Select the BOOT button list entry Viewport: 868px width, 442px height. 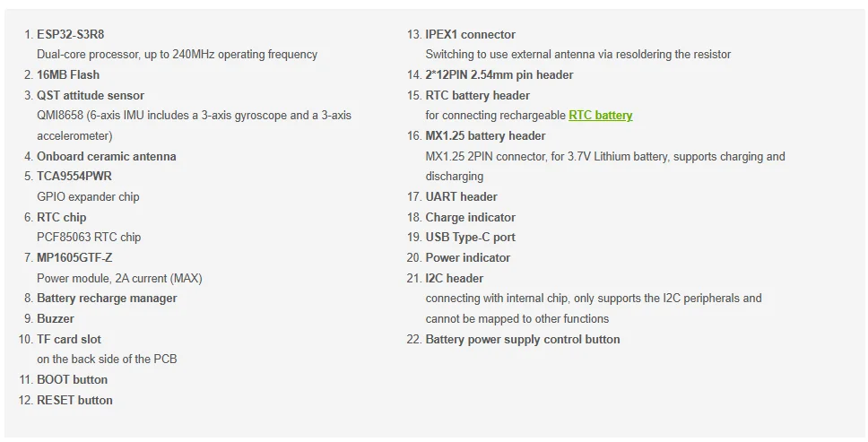(72, 379)
